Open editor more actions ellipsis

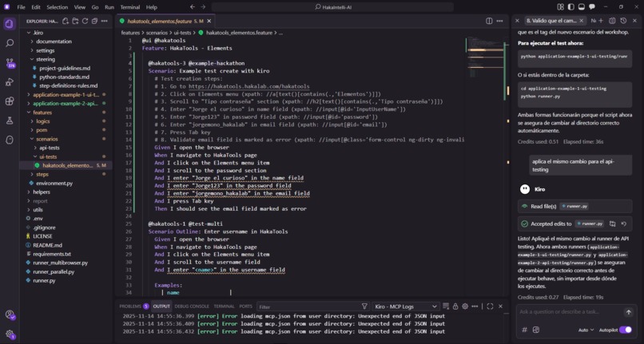500,21
